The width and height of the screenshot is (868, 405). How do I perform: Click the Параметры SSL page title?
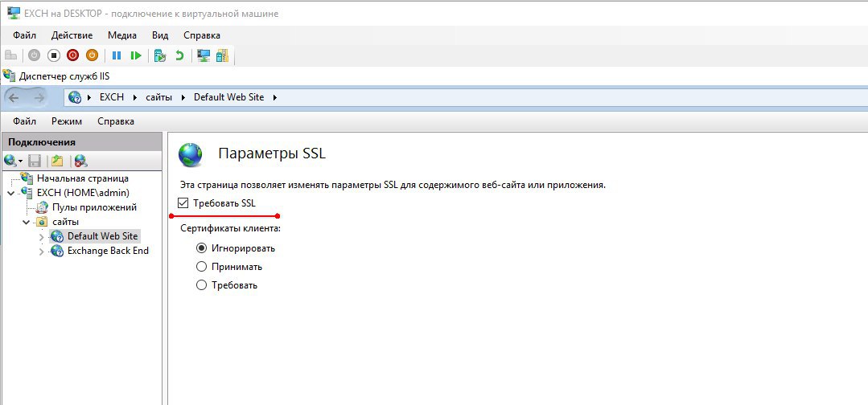tap(272, 153)
